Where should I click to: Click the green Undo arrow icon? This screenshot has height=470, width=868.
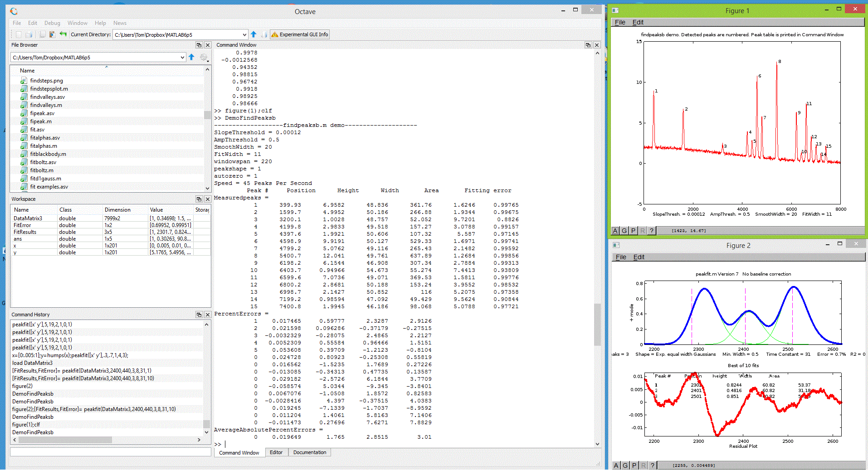tap(63, 34)
